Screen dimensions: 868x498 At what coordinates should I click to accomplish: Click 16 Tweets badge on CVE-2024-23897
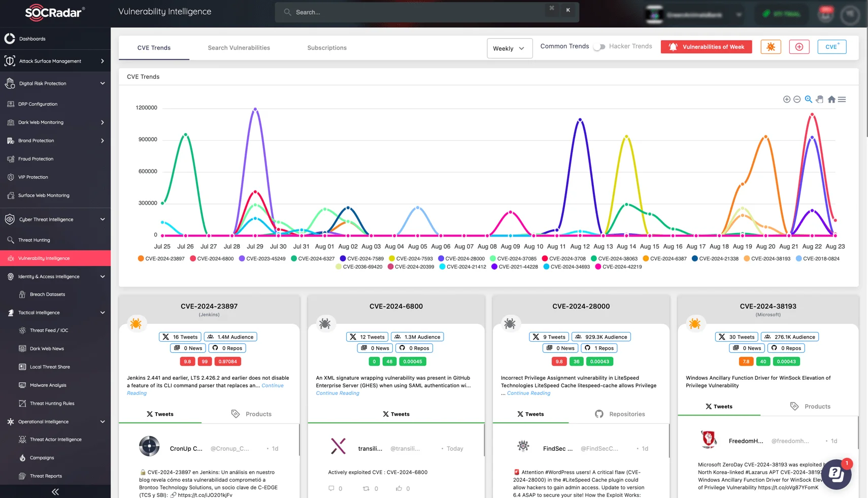tap(181, 337)
